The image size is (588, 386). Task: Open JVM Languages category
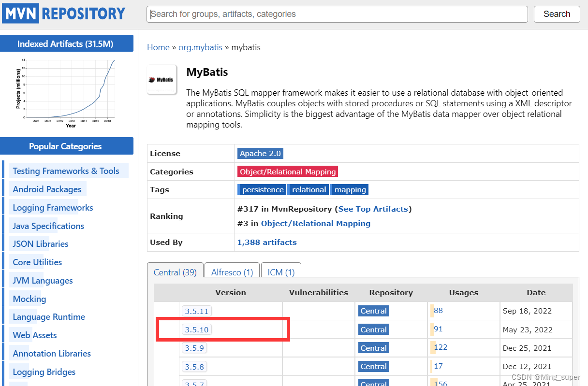click(43, 280)
